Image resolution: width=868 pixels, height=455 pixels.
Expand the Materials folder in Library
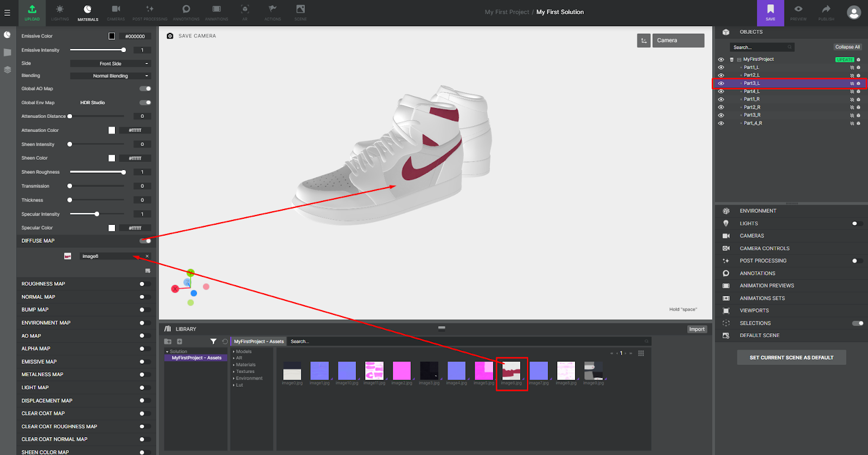coord(234,365)
